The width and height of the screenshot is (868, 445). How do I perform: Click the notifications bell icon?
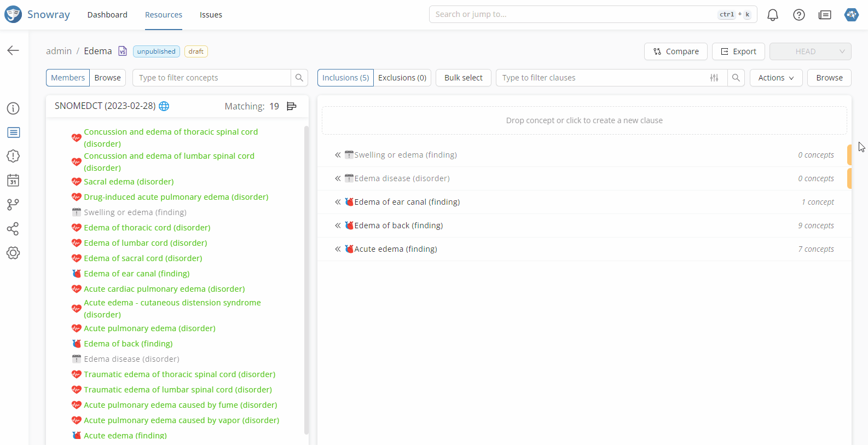772,15
